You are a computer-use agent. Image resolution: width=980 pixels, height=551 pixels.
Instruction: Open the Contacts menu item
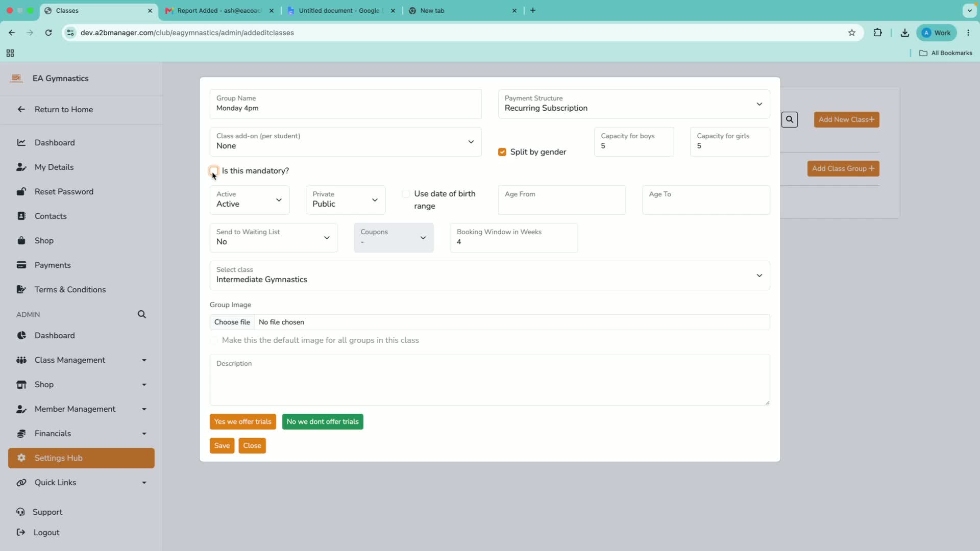[x=81, y=216]
